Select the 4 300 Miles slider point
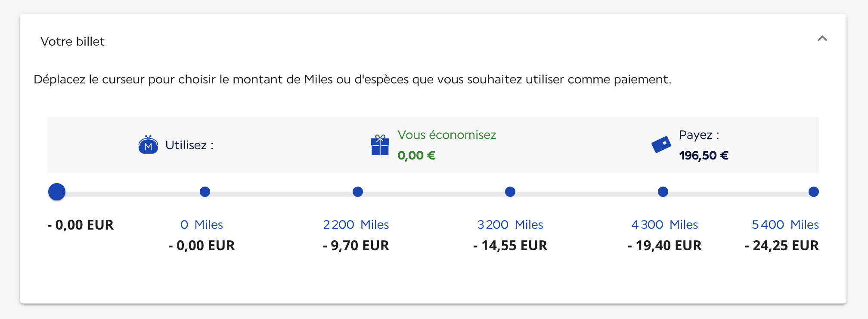This screenshot has height=319, width=868. pyautogui.click(x=663, y=192)
